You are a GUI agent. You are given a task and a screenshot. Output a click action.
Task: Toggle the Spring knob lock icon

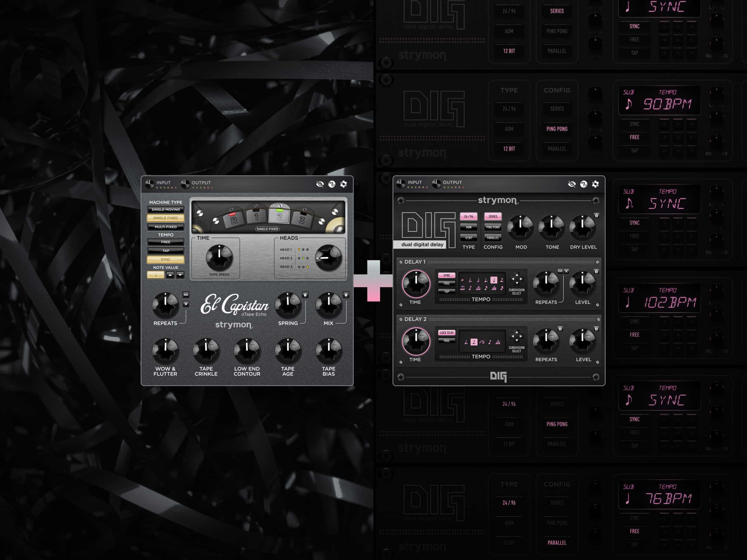coord(305,295)
